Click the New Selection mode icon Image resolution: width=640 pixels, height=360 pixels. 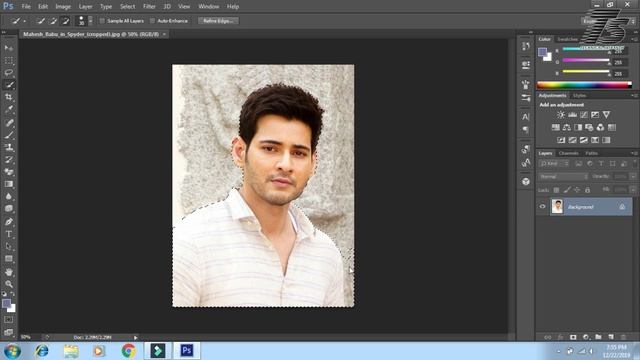coord(41,20)
